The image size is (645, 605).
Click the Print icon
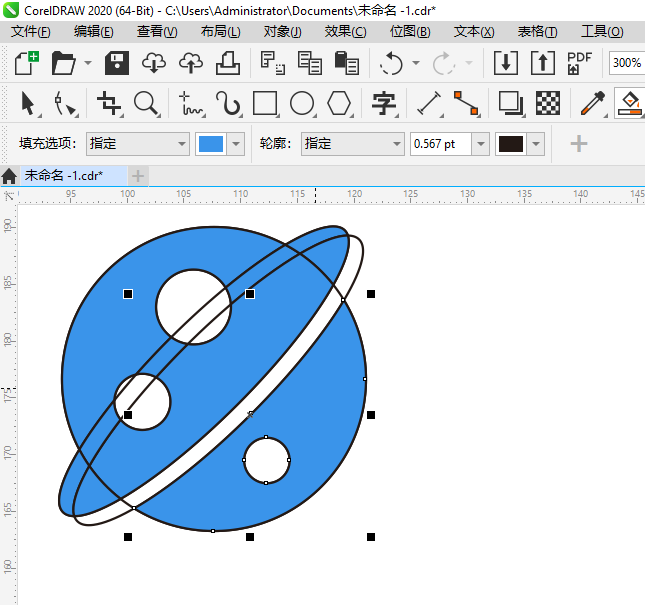coord(227,63)
